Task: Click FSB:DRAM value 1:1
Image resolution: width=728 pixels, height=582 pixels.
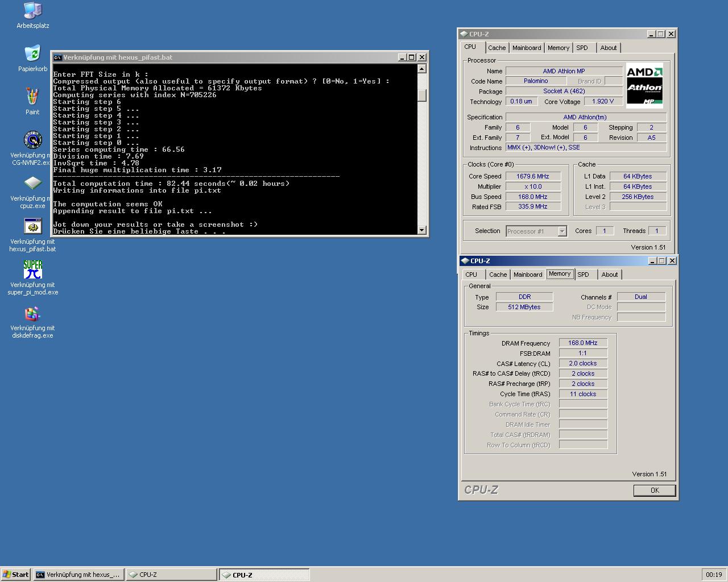Action: tap(583, 354)
